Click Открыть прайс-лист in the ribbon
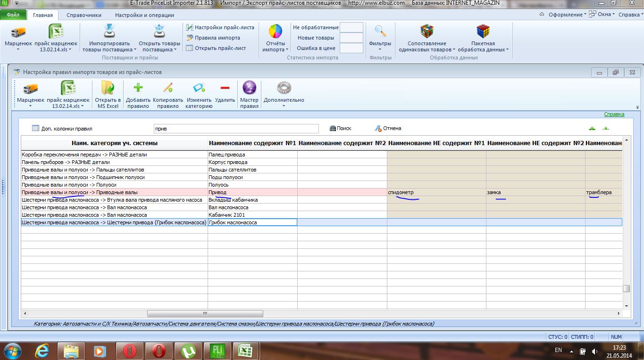The width and height of the screenshot is (644, 360). (x=216, y=48)
